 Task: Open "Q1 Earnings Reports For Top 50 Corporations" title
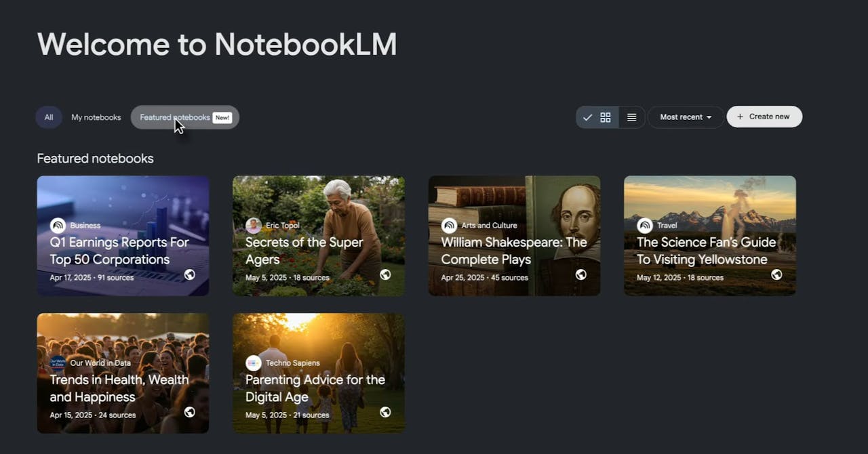(119, 251)
